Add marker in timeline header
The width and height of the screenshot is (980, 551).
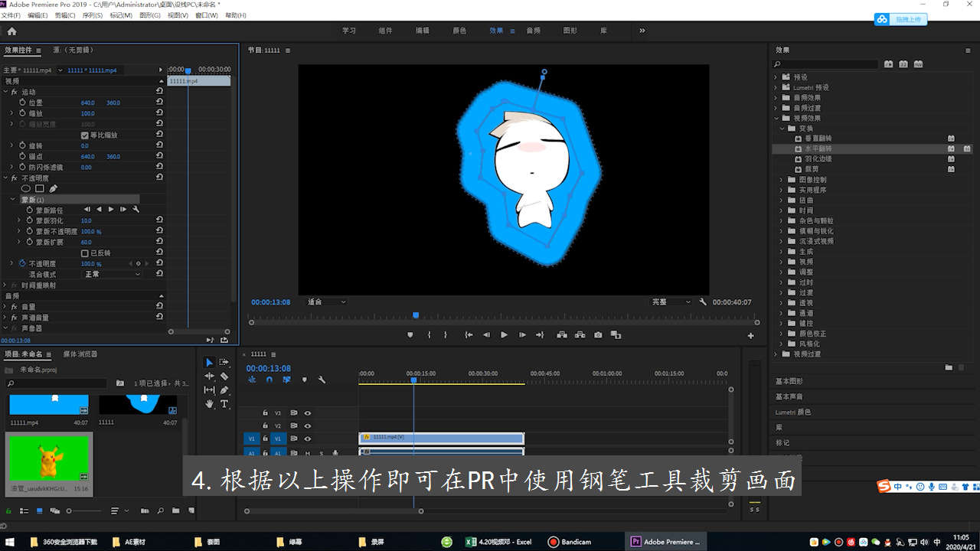(304, 380)
